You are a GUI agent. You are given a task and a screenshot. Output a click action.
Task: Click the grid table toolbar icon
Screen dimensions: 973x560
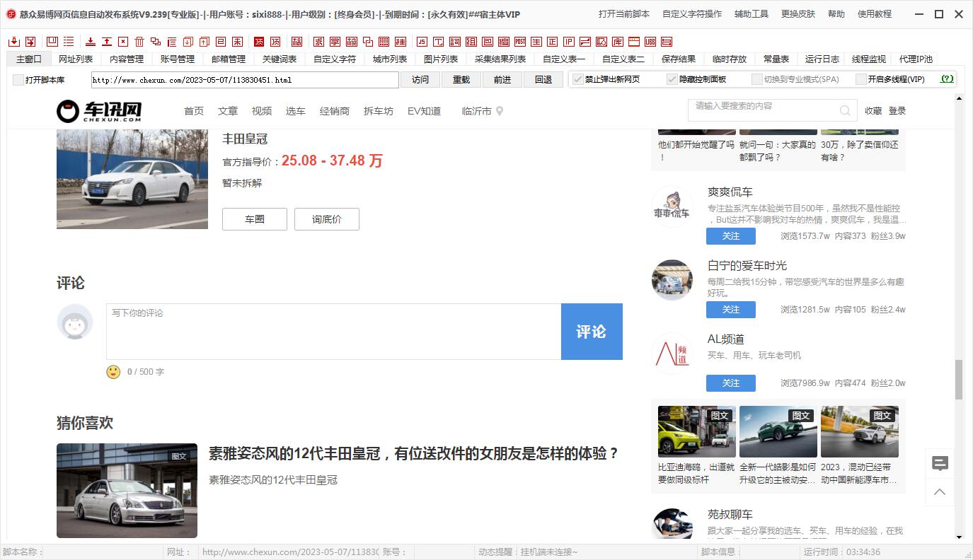pyautogui.click(x=384, y=42)
